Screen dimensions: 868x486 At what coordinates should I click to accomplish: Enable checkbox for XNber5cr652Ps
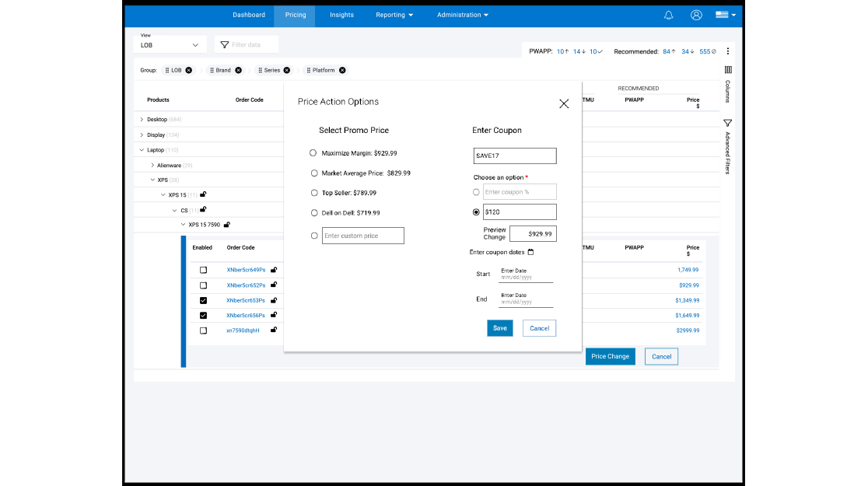point(203,285)
